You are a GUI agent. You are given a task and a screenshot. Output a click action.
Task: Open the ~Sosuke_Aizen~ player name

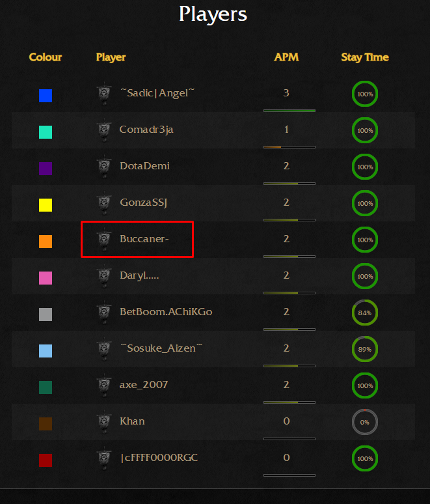(161, 348)
